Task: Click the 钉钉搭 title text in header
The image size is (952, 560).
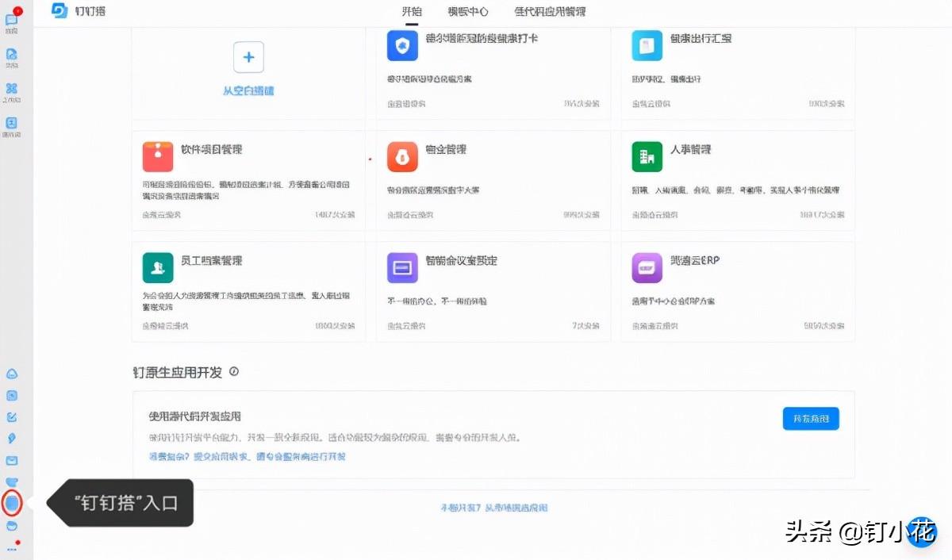Action: pyautogui.click(x=90, y=11)
